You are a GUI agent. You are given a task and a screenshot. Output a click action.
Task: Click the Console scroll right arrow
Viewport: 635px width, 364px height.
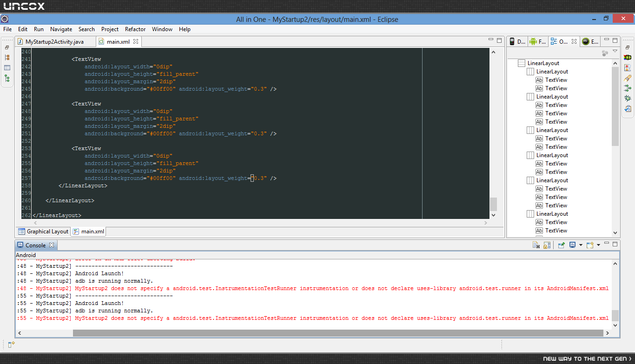(607, 333)
